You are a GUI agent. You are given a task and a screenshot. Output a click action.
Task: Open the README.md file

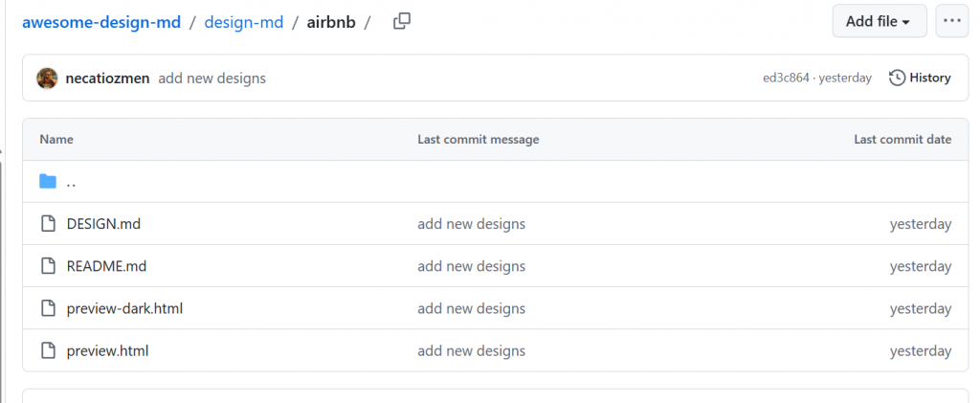point(106,266)
